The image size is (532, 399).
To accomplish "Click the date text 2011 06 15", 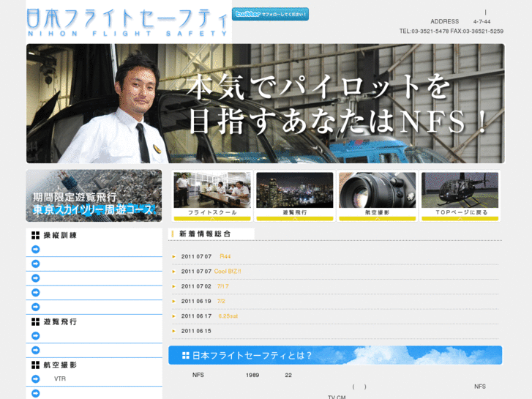I will [196, 331].
